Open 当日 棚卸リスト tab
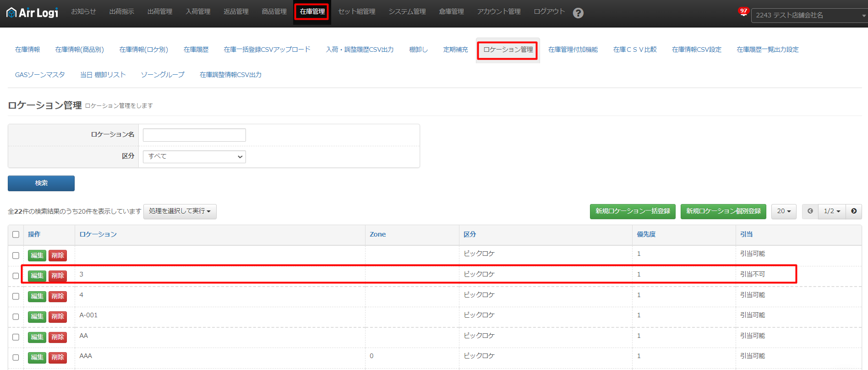Viewport: 868px width, 370px height. click(103, 75)
